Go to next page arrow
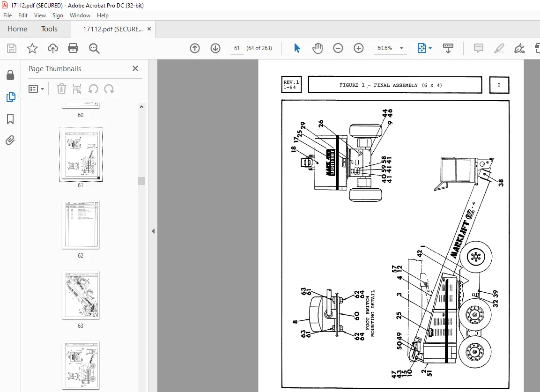The height and width of the screenshot is (392, 540). pos(215,48)
